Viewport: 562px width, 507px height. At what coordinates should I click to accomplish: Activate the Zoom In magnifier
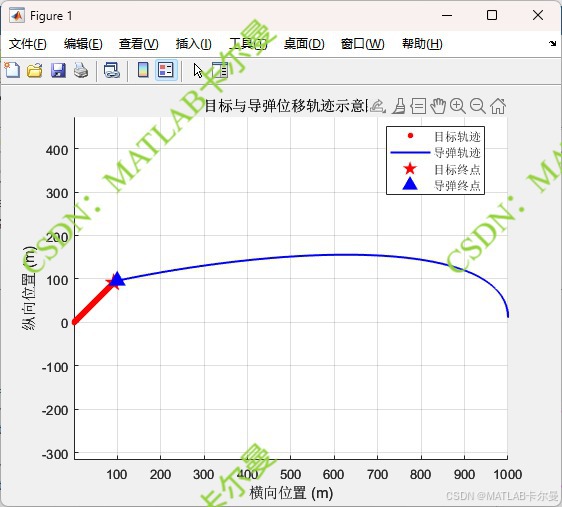(458, 106)
